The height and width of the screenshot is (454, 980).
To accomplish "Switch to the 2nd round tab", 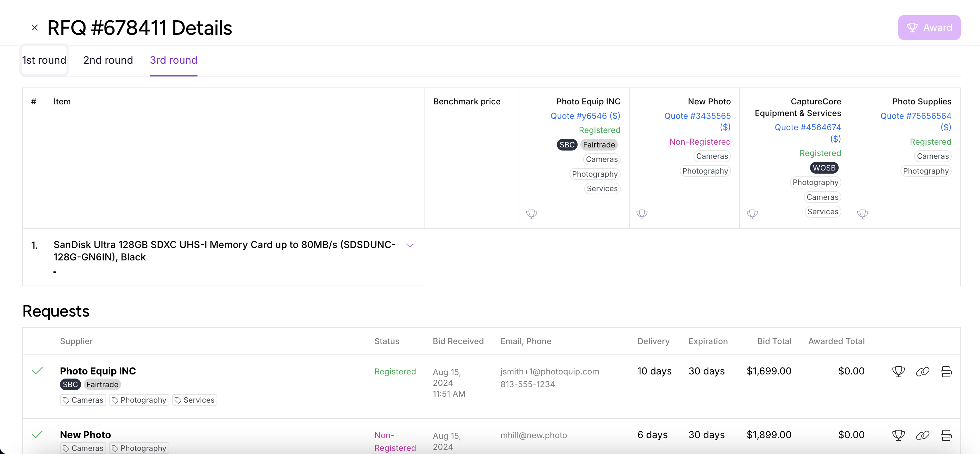I will point(108,60).
